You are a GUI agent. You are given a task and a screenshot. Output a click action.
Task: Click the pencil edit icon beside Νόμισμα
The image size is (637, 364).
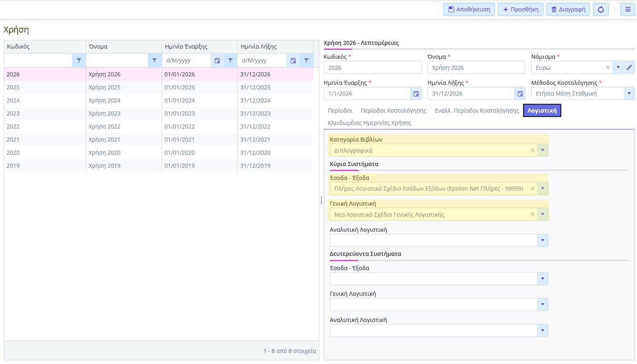629,67
